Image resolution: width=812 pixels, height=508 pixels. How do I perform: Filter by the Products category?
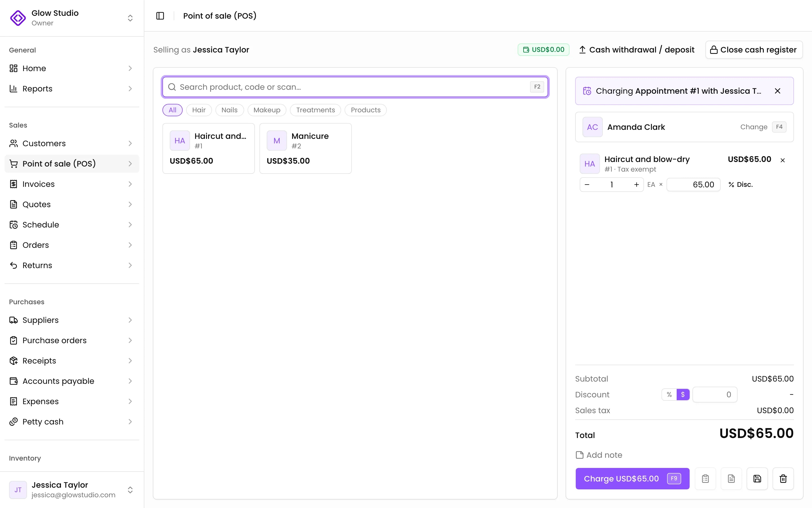(365, 110)
